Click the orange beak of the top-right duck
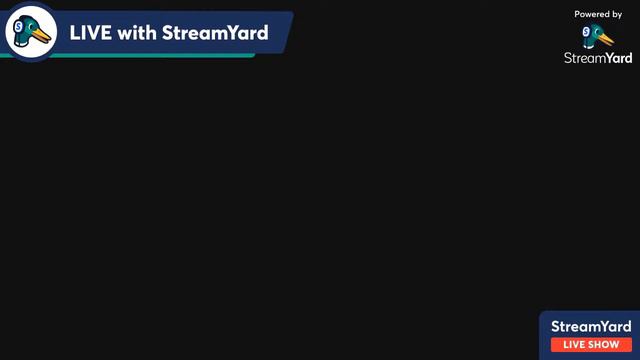The height and width of the screenshot is (360, 640). tap(606, 39)
